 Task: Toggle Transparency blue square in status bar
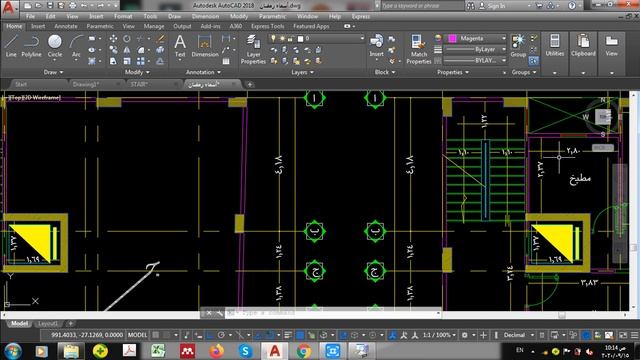pyautogui.click(x=300, y=335)
